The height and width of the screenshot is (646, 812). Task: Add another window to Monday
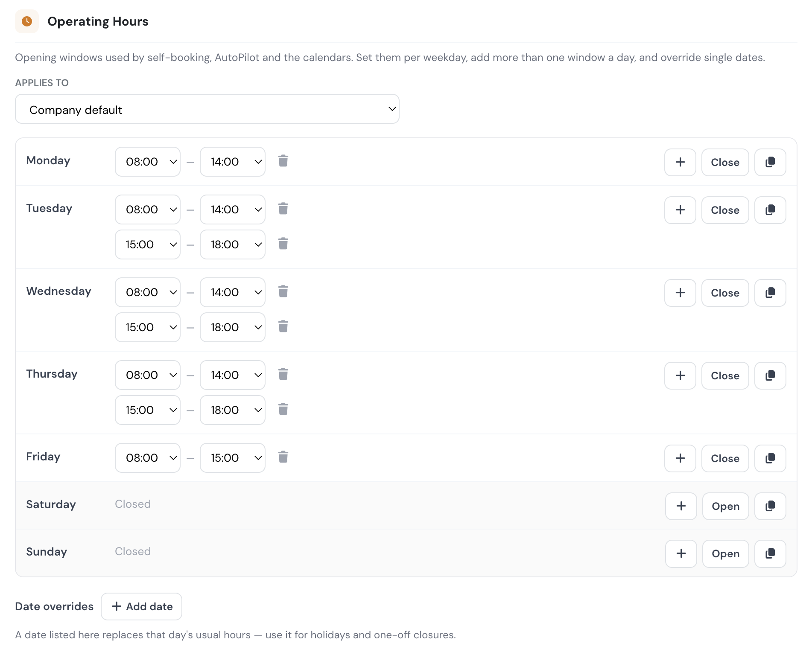(x=680, y=162)
